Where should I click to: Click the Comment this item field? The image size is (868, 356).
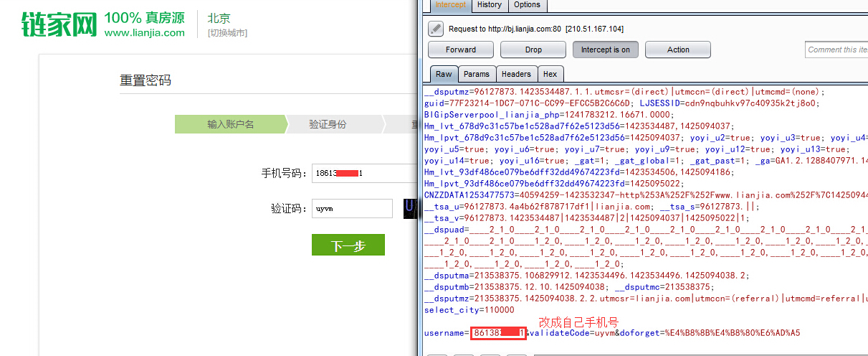click(836, 50)
